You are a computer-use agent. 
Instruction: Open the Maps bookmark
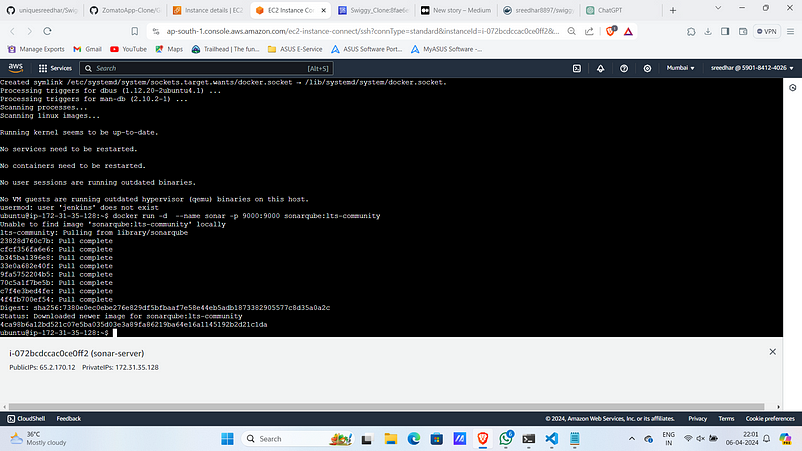pos(169,49)
